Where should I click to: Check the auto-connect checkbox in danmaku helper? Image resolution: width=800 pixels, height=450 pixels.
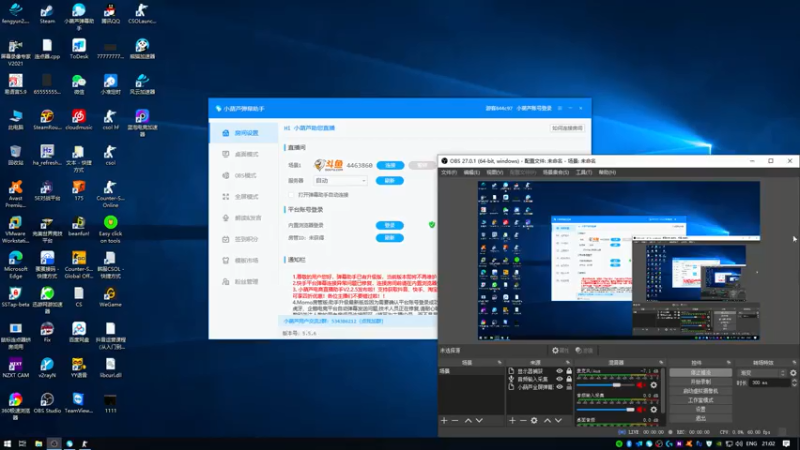pos(291,195)
